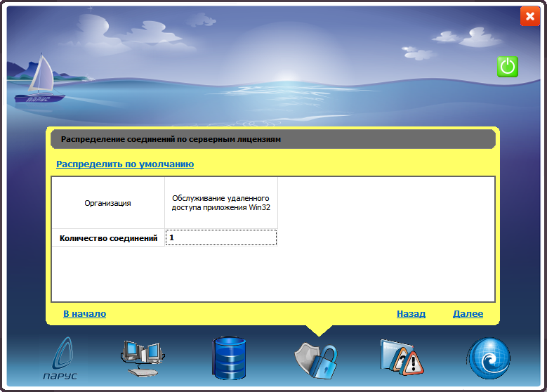Click 'Обслуживание удаленного доступа приложения Win32' header
The height and width of the screenshot is (392, 547).
click(x=220, y=203)
